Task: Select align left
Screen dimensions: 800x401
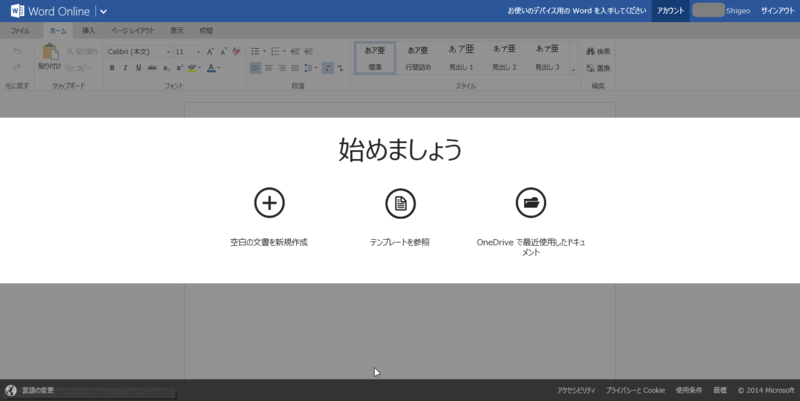Action: (x=255, y=68)
